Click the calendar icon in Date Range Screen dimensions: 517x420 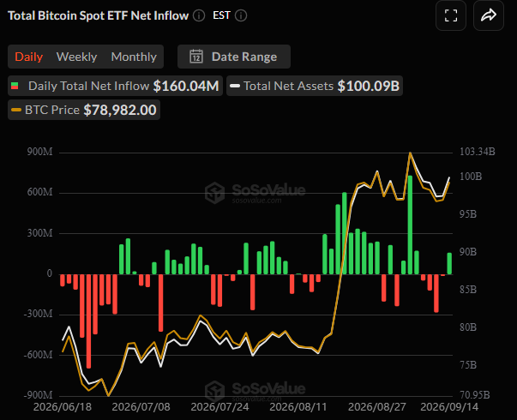point(196,57)
